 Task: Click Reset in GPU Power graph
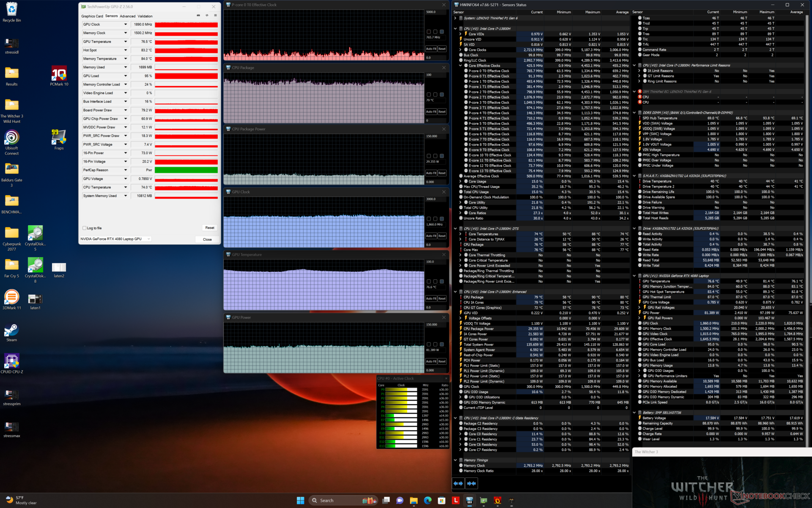442,362
